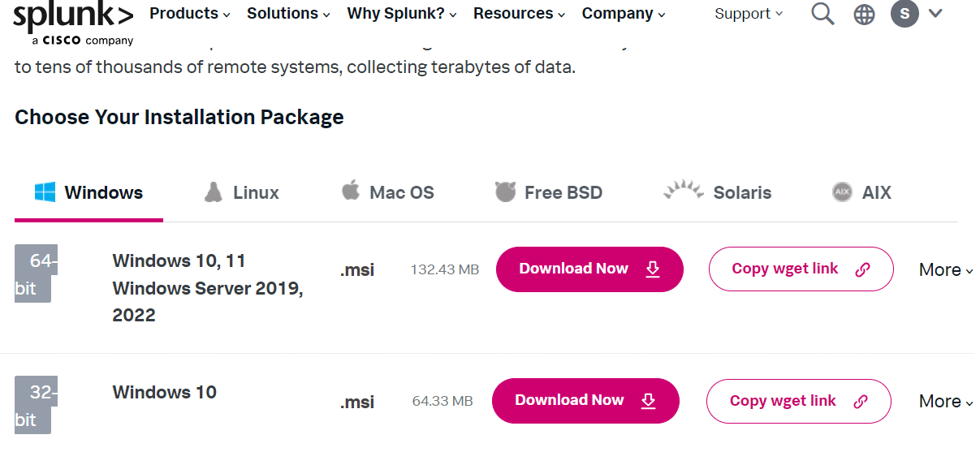Expand More options for 32-bit package
Image resolution: width=980 pixels, height=452 pixels.
pos(945,402)
